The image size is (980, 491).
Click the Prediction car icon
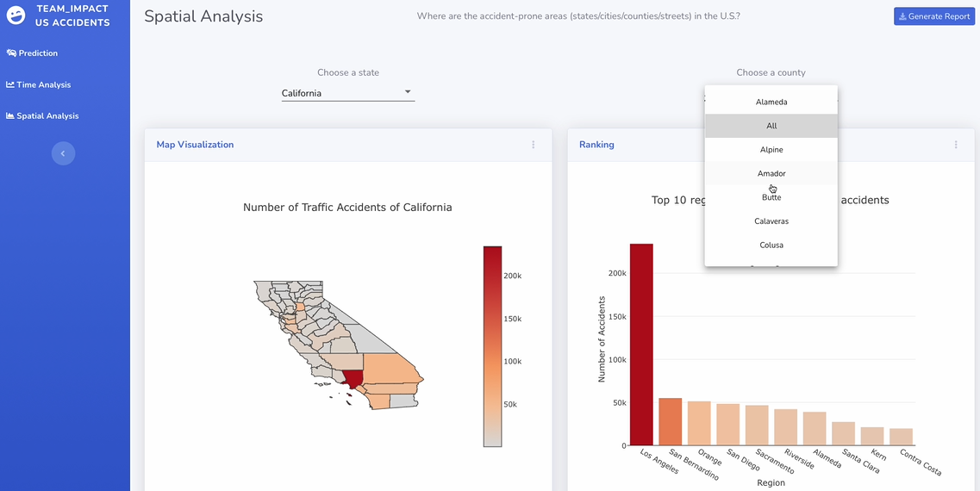click(x=11, y=53)
